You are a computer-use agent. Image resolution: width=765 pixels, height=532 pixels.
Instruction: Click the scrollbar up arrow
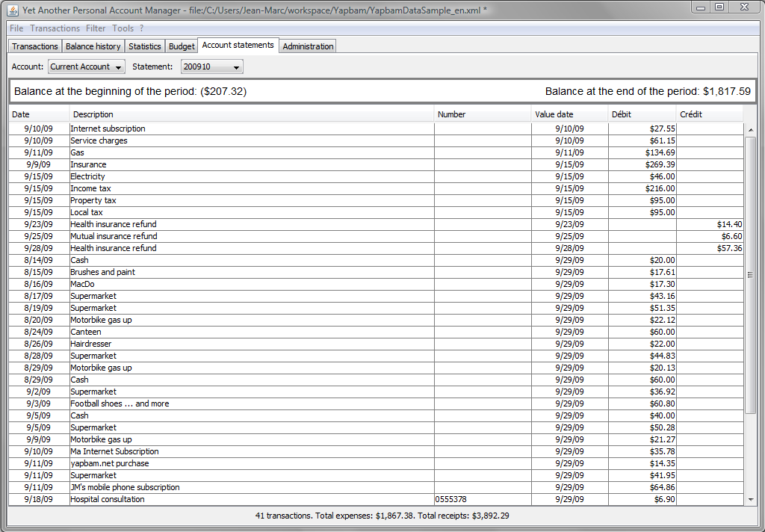point(750,130)
